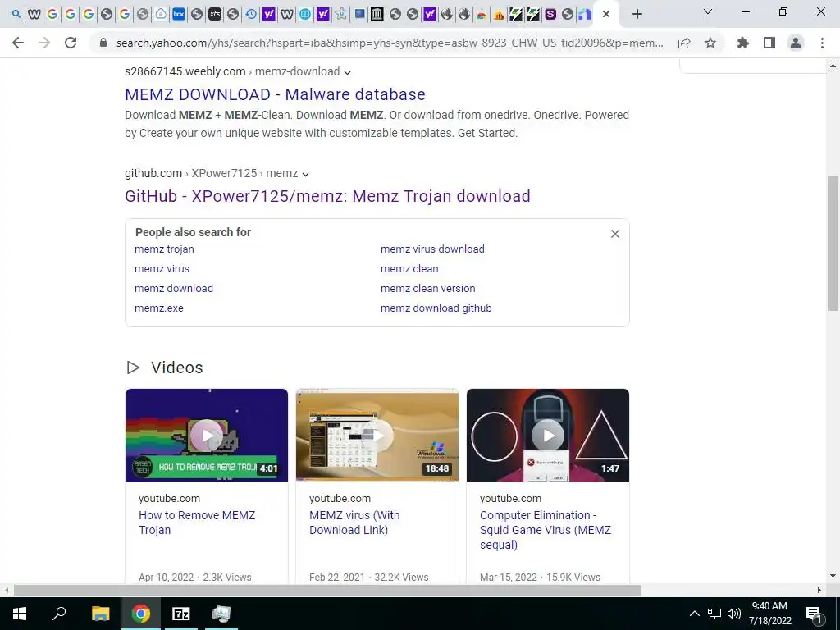Viewport: 840px width, 630px height.
Task: Go back to the previous page
Action: pyautogui.click(x=18, y=43)
